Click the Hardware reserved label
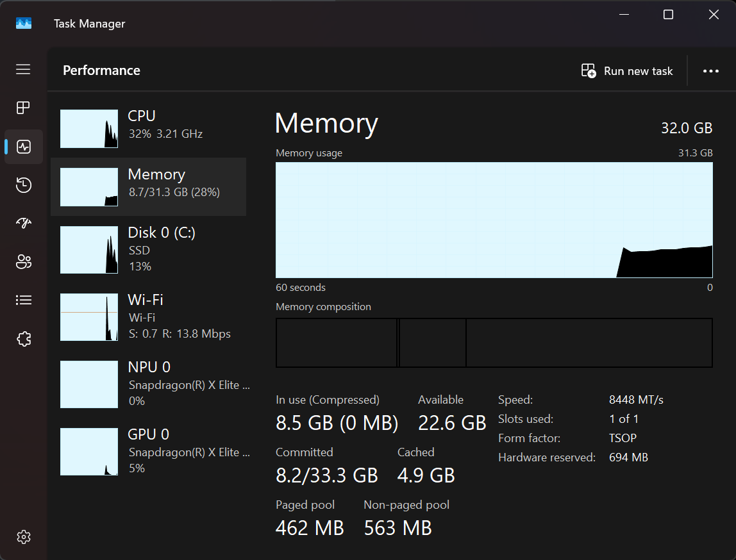 547,457
